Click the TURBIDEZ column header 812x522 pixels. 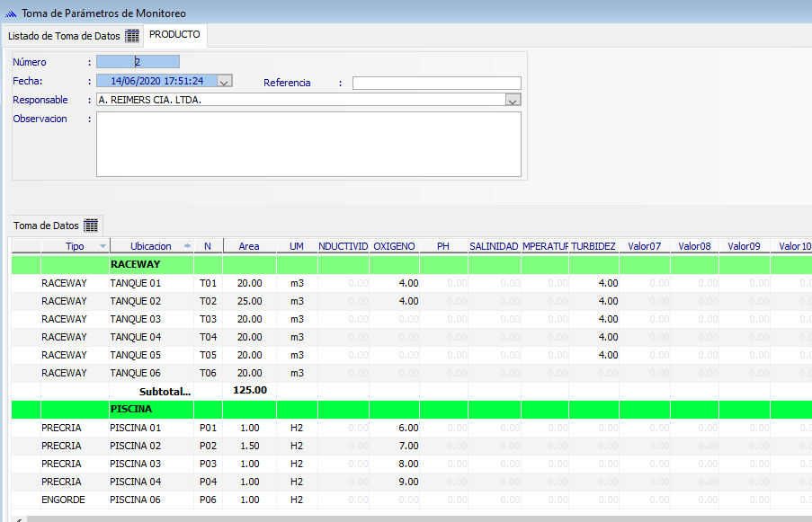coord(593,246)
